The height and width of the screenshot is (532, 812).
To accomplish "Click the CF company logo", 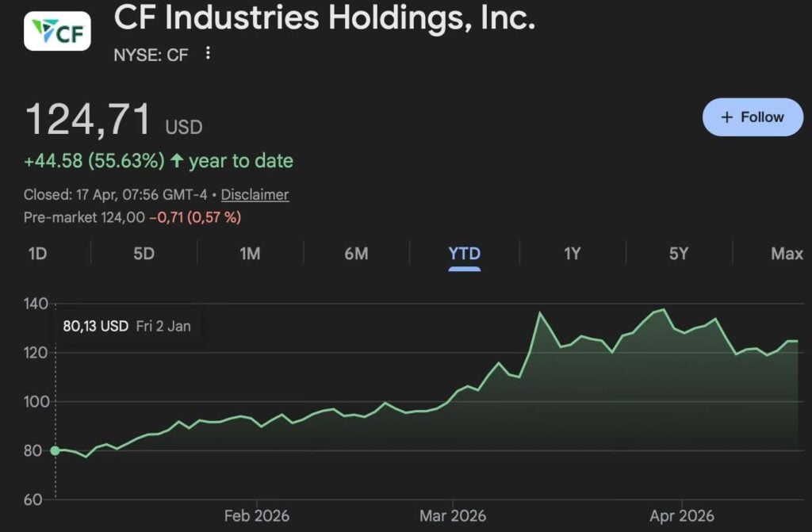I will tap(57, 31).
